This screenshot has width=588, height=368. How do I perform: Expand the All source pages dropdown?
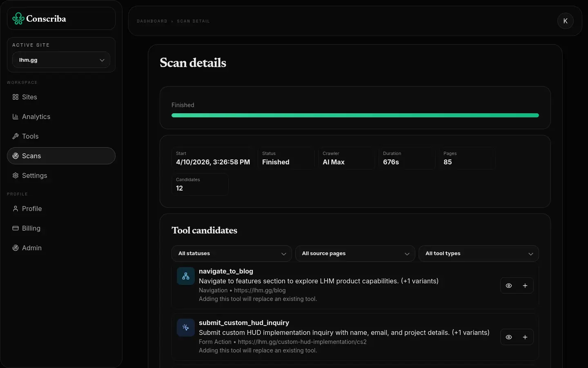click(355, 254)
